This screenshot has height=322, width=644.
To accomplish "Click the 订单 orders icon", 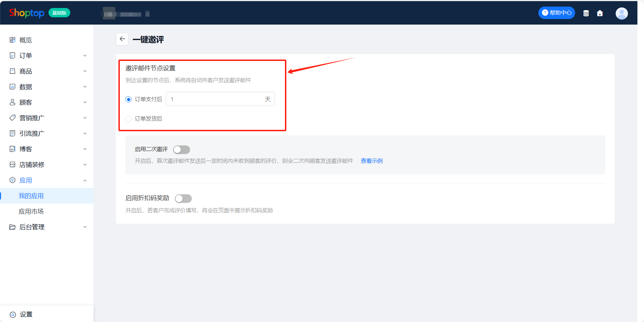I will click(x=12, y=55).
